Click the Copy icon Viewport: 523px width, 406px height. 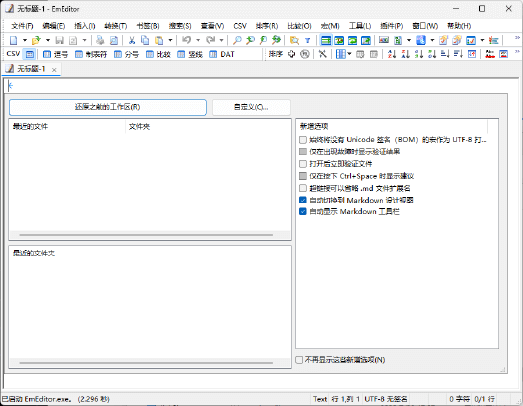pos(145,40)
